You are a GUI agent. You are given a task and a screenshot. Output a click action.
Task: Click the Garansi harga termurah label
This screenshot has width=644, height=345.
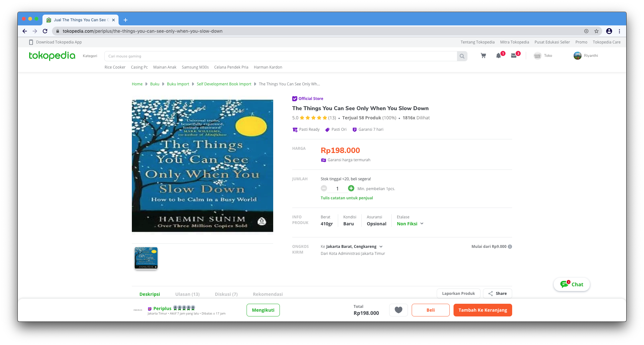coord(349,160)
